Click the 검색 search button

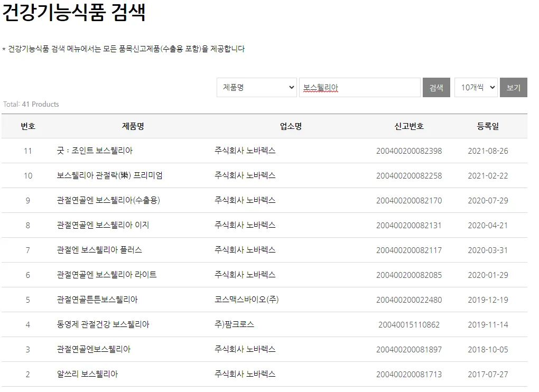coord(436,87)
